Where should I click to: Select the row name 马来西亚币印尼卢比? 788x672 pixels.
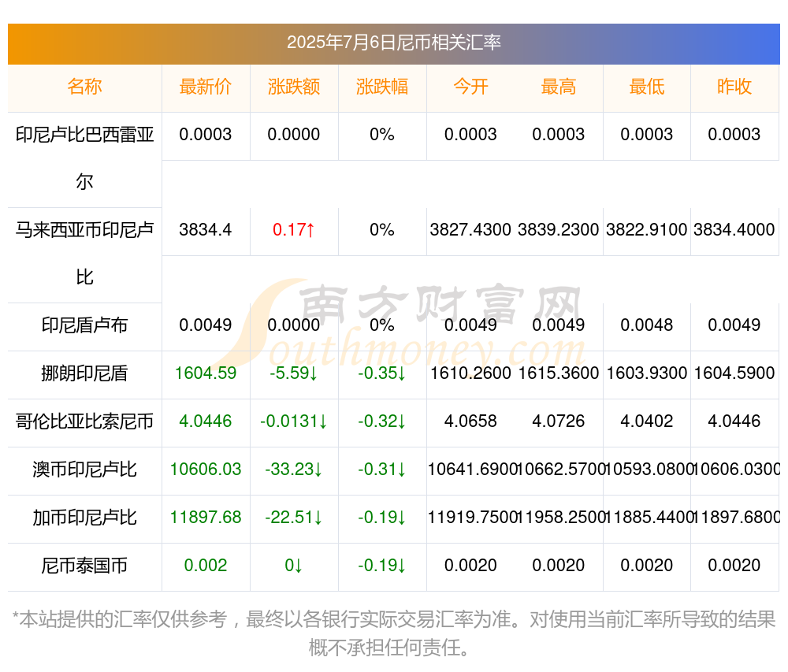point(84,254)
